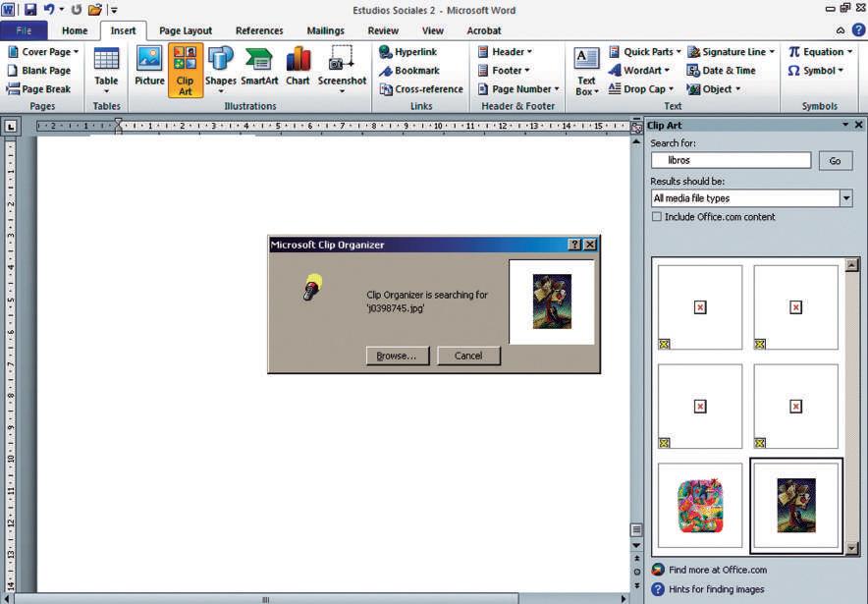The width and height of the screenshot is (868, 604).
Task: Insert a Chart from Illustrations
Action: (298, 67)
